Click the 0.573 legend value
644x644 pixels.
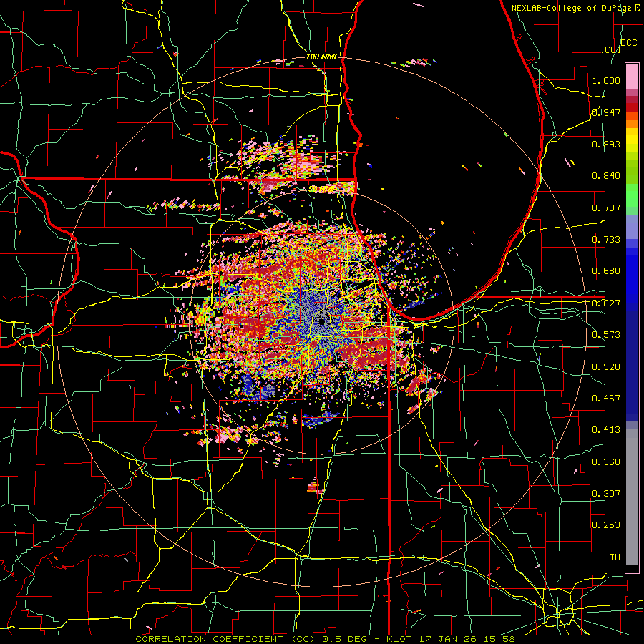606,335
